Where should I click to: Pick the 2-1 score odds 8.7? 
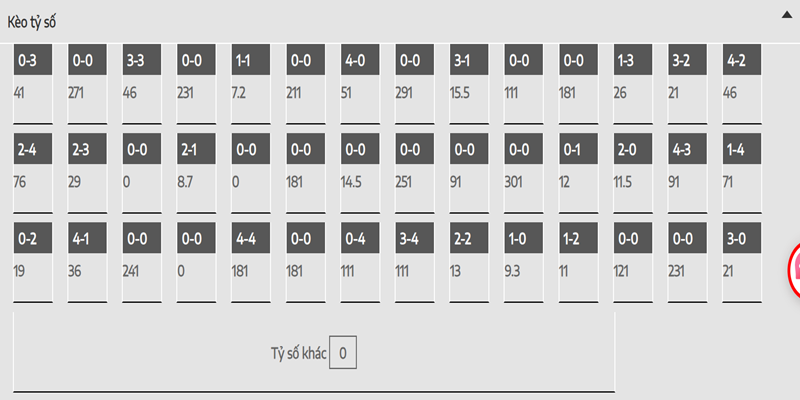[x=196, y=173]
